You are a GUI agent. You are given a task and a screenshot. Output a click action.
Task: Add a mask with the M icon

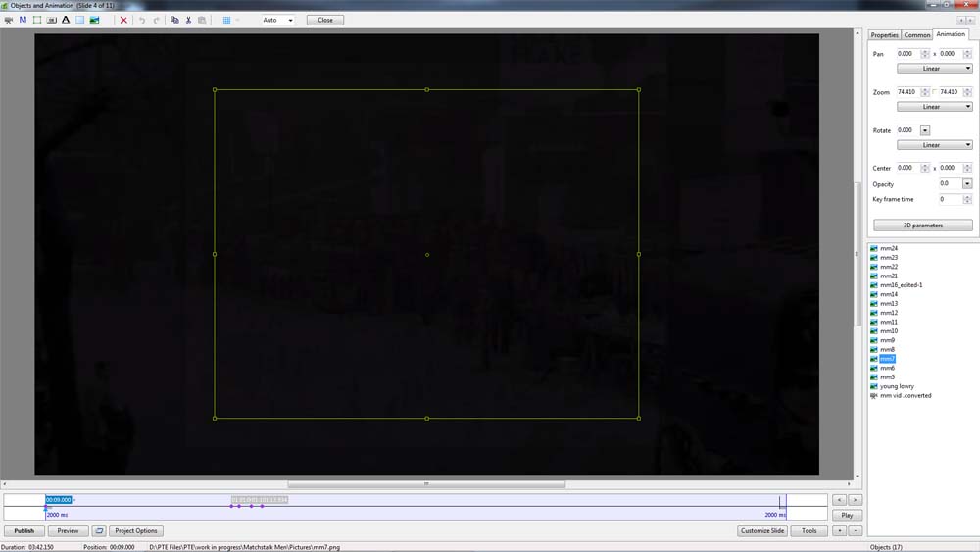pos(23,20)
